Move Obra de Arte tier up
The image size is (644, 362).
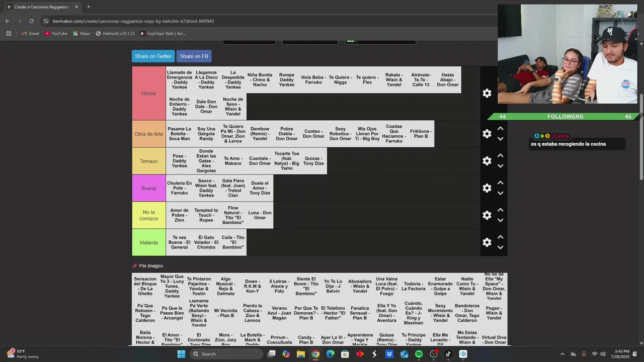pos(500,129)
